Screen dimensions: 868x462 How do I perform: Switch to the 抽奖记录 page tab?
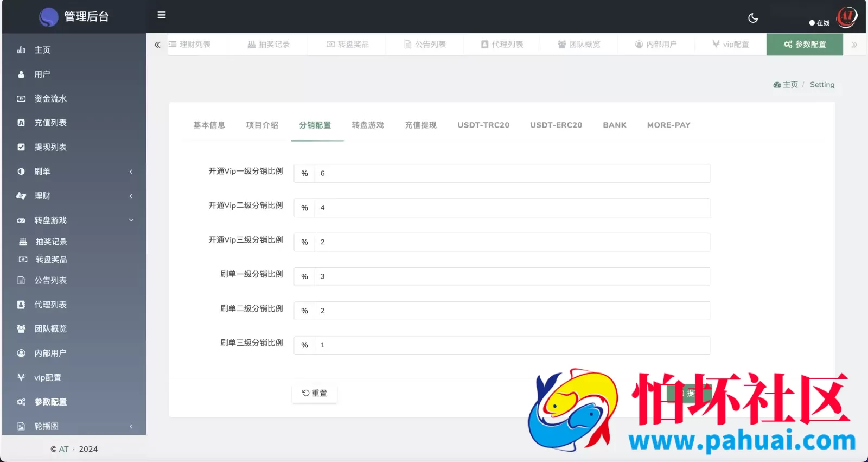point(269,45)
